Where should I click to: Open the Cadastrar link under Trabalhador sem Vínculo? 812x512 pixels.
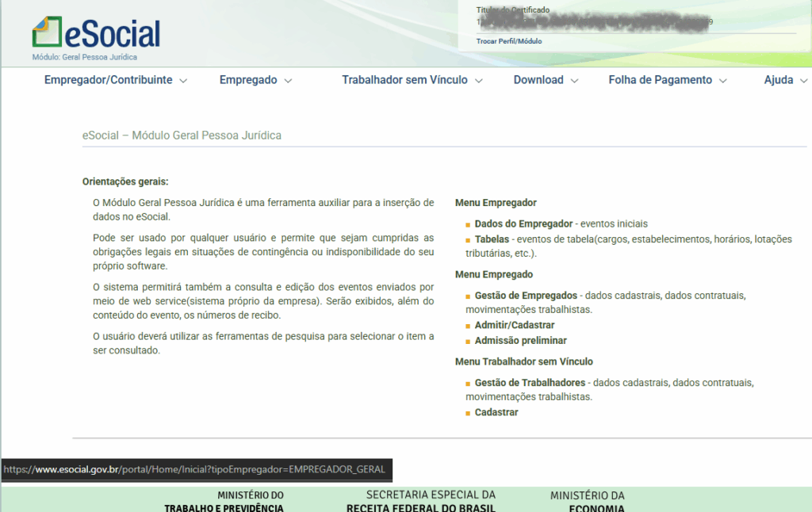tap(496, 412)
